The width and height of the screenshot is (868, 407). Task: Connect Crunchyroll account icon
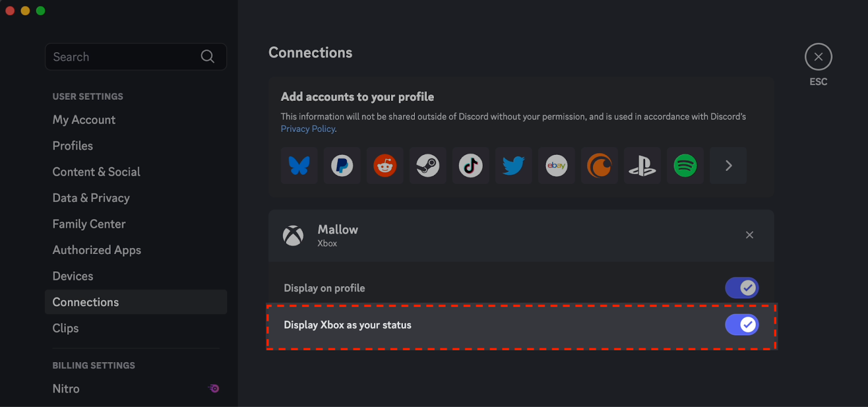click(x=599, y=166)
